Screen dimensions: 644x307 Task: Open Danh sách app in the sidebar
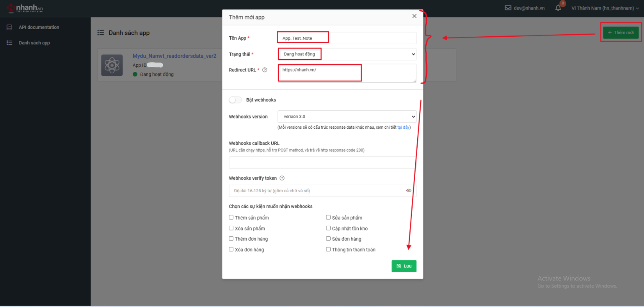tap(34, 43)
